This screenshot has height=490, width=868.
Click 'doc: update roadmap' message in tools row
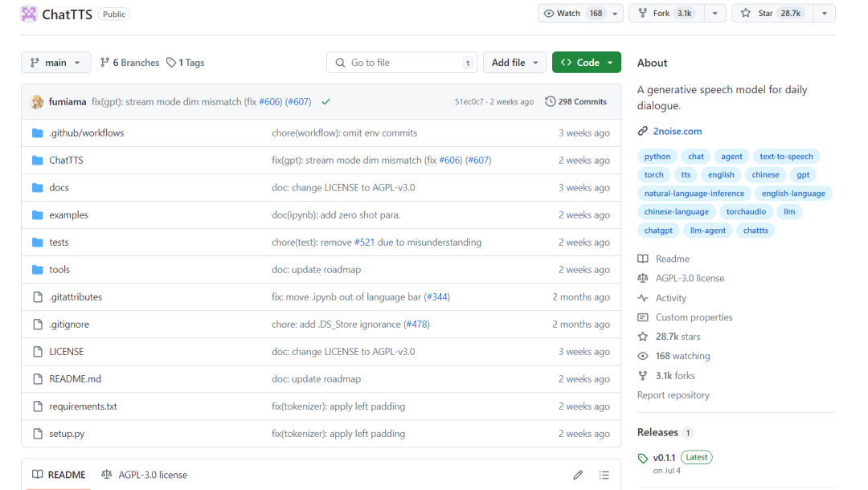point(316,270)
